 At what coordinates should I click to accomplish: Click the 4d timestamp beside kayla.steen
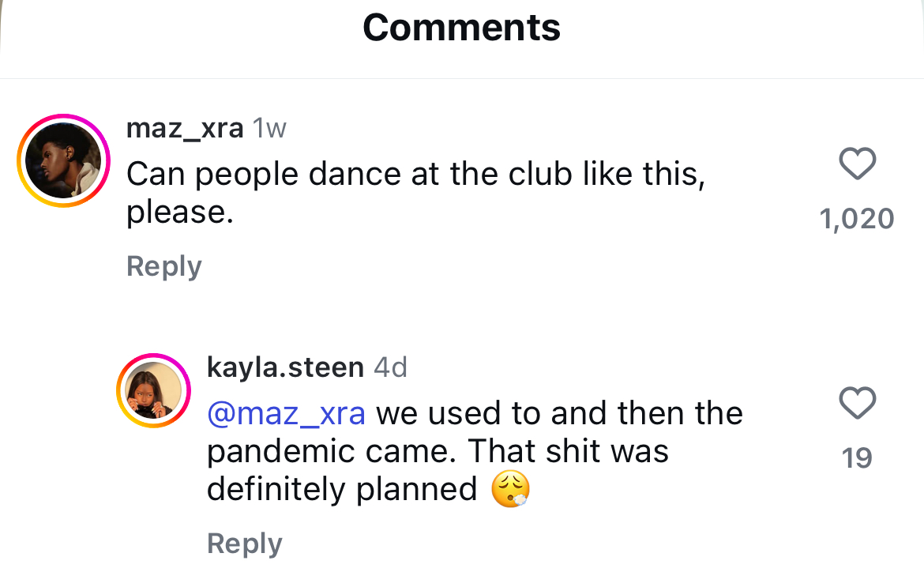(x=390, y=367)
